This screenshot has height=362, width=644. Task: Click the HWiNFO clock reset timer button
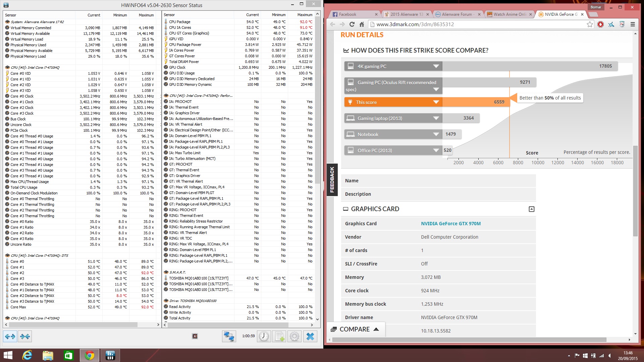[x=264, y=336]
